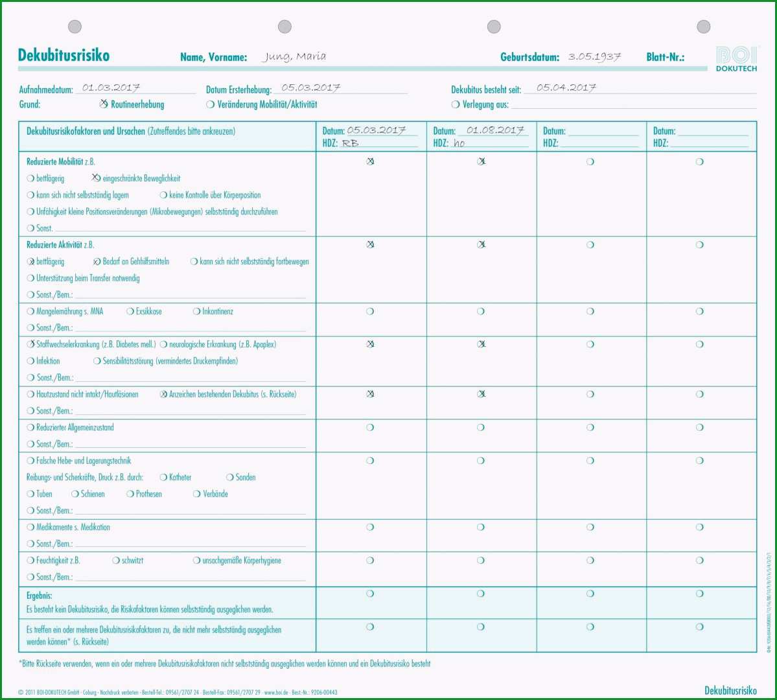The image size is (777, 700).
Task: Check kann sich nicht selbstständig fortbewegen
Action: point(194,262)
